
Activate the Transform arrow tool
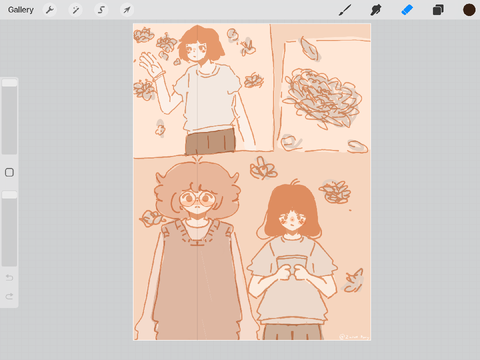[x=127, y=10]
